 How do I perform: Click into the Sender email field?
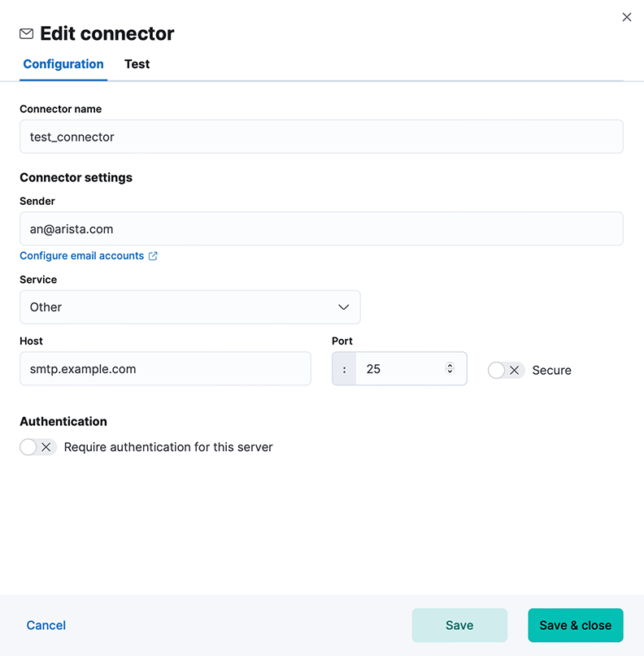[x=321, y=229]
